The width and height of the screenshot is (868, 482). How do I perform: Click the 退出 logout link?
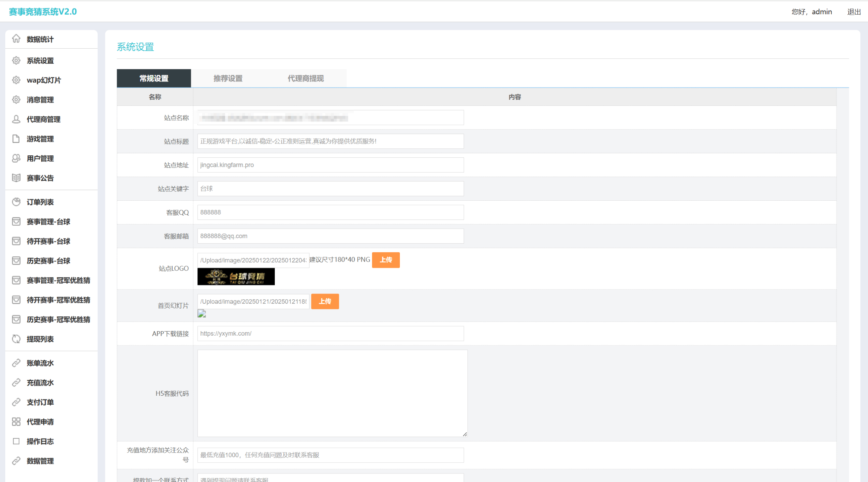tap(854, 12)
